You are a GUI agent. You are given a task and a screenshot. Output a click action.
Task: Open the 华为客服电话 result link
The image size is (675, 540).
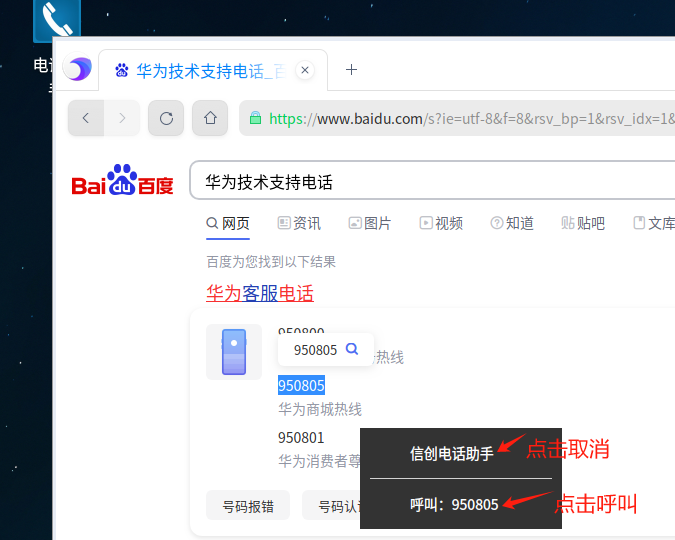tap(260, 294)
